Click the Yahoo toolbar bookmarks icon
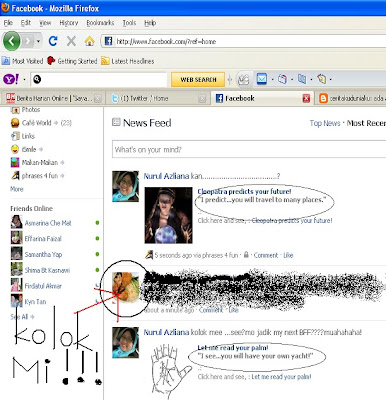This screenshot has width=386, height=400. (x=302, y=79)
